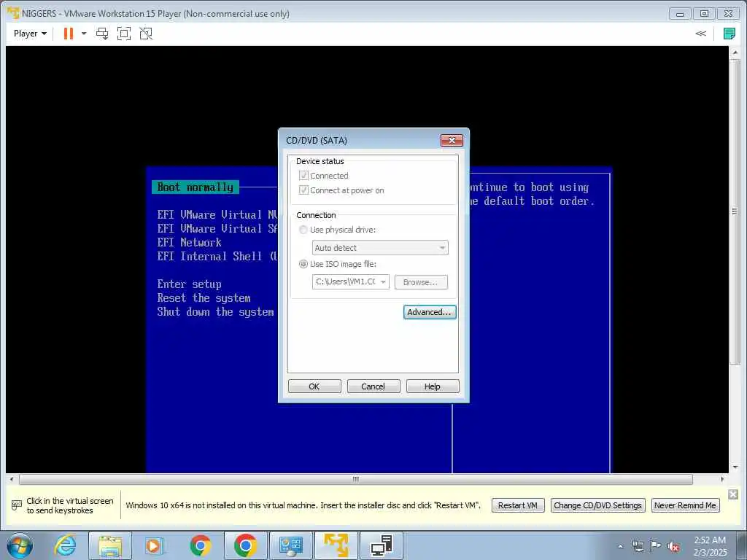Click Change CD/DVD Settings
This screenshot has width=747, height=560.
598,505
